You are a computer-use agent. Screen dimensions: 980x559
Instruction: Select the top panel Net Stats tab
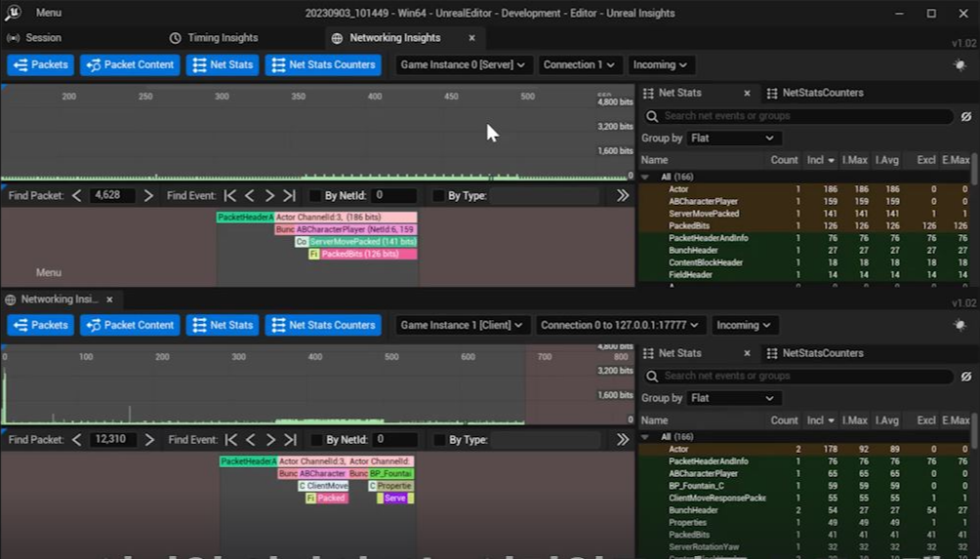click(x=680, y=93)
